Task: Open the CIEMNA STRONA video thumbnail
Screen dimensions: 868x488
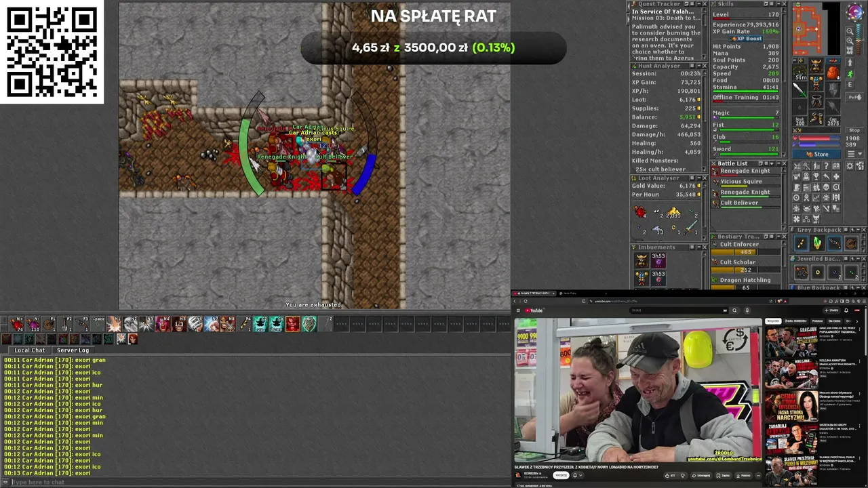Action: point(791,406)
